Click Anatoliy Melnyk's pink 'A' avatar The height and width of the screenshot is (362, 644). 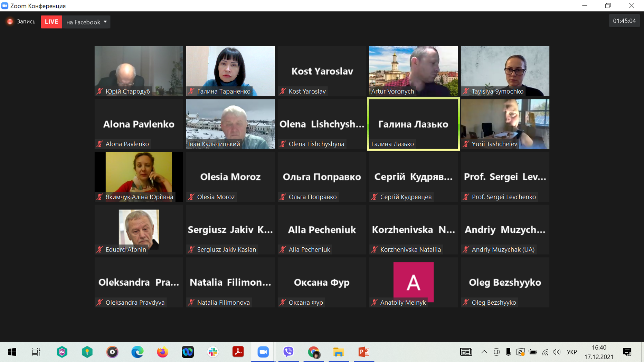[414, 282]
